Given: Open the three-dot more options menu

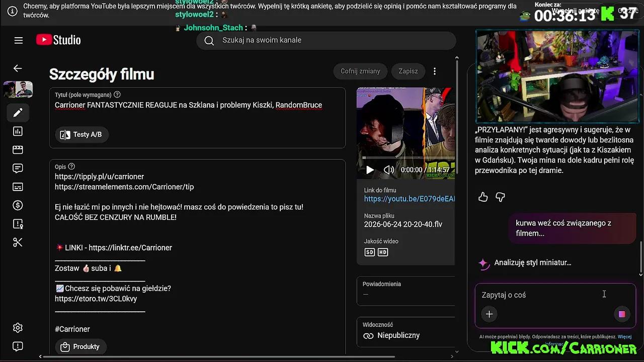Looking at the screenshot, I should click(435, 71).
